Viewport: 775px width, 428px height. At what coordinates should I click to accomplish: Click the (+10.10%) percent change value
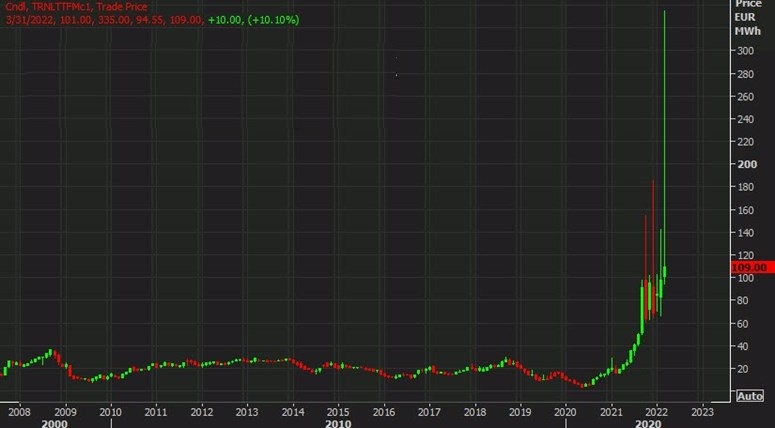pos(273,20)
